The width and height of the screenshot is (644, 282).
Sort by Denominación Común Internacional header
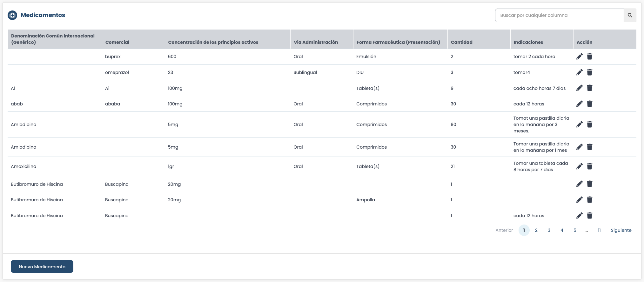(x=55, y=39)
